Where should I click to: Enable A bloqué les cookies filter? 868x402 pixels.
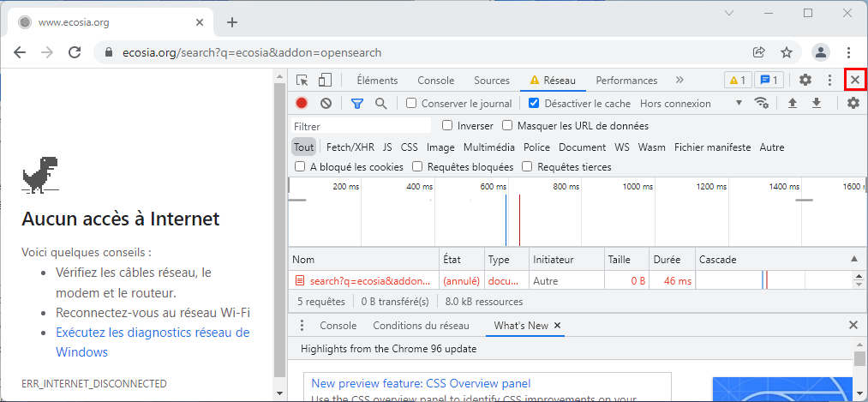click(300, 166)
